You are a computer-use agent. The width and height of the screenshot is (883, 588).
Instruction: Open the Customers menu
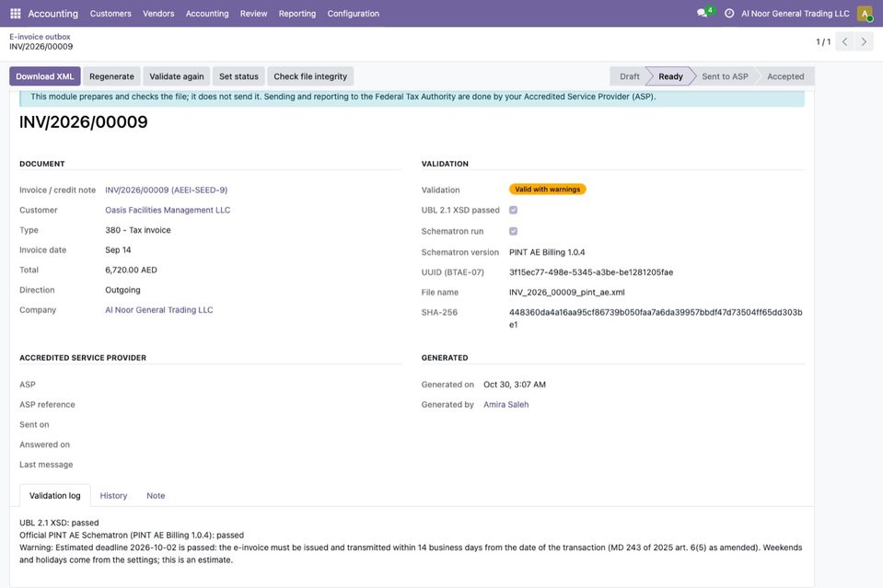110,14
